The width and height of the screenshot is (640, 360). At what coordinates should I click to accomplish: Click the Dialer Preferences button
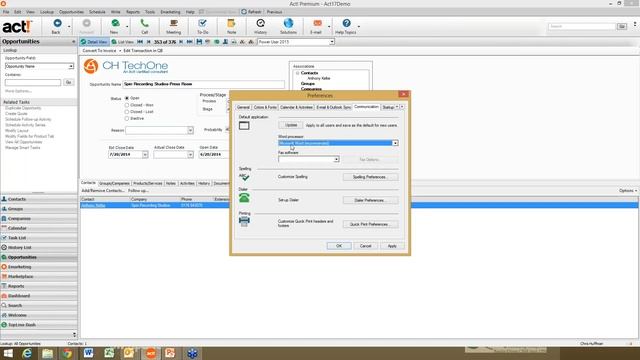coord(370,200)
